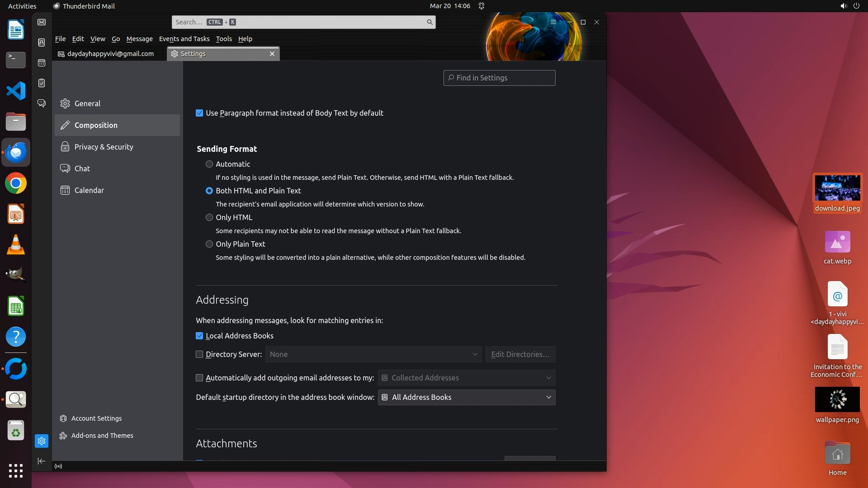Select Automatic sending format radio
868x488 pixels.
(x=209, y=164)
